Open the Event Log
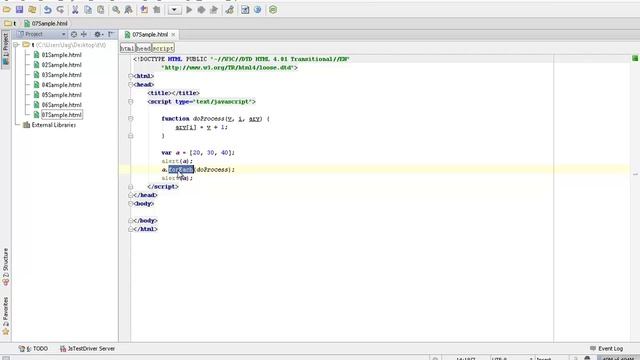 [607, 349]
